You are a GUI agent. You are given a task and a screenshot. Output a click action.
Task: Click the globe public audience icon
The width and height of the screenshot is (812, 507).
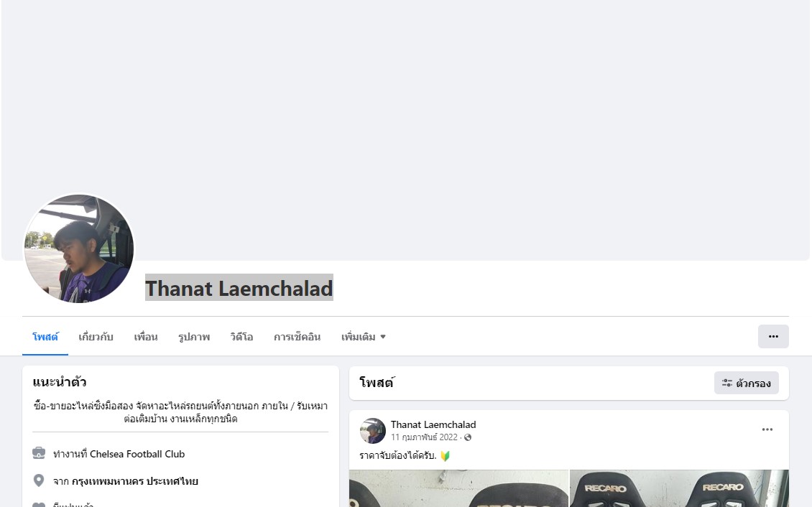pyautogui.click(x=468, y=437)
